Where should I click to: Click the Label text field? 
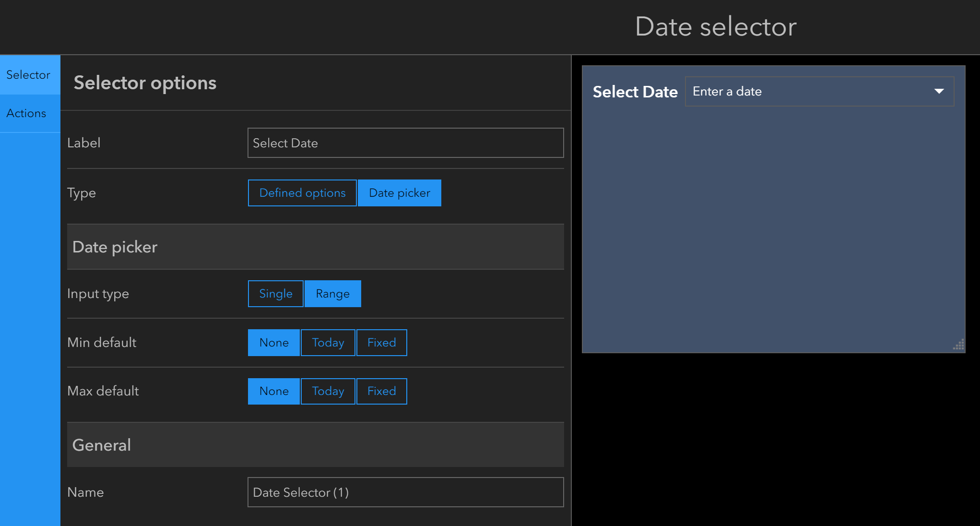click(x=405, y=143)
